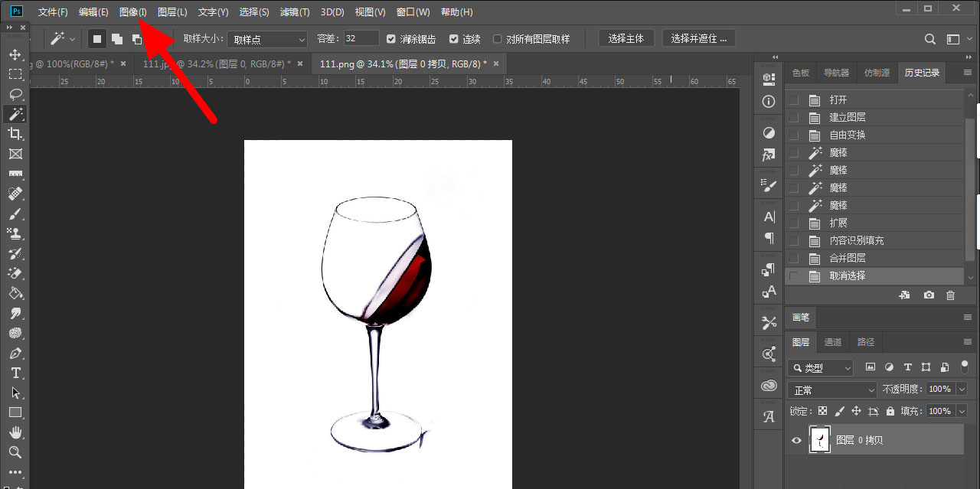980x489 pixels.
Task: Select the Spot Healing Brush tool
Action: tap(15, 194)
